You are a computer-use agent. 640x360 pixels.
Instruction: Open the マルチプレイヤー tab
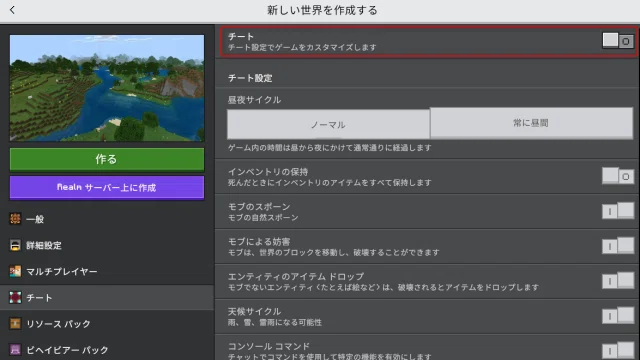(107, 271)
